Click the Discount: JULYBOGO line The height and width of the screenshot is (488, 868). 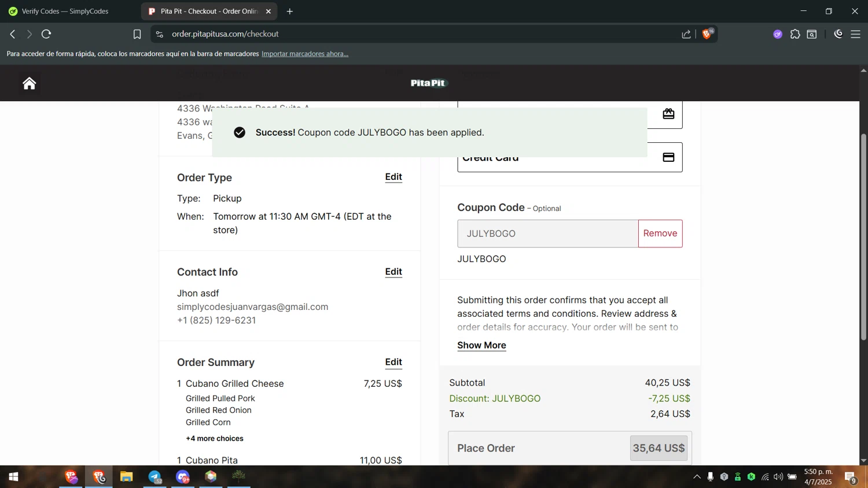pos(569,398)
